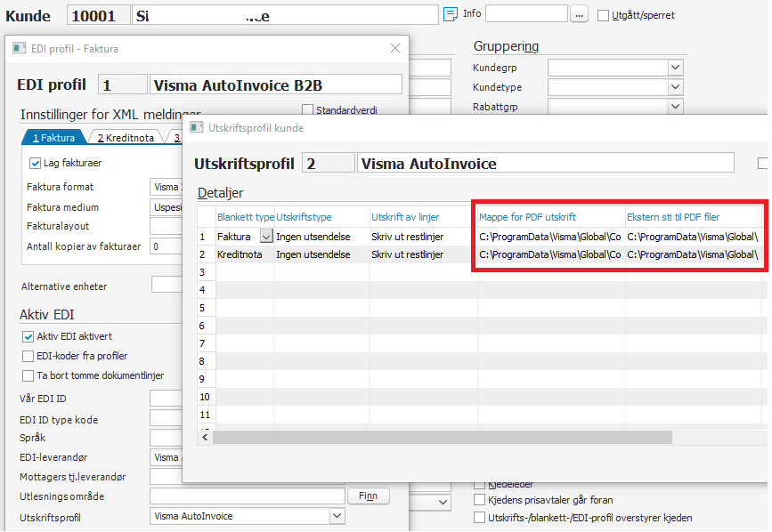Click the PDF folder path in Faktura row
Screen dimensions: 772x532
coord(551,237)
